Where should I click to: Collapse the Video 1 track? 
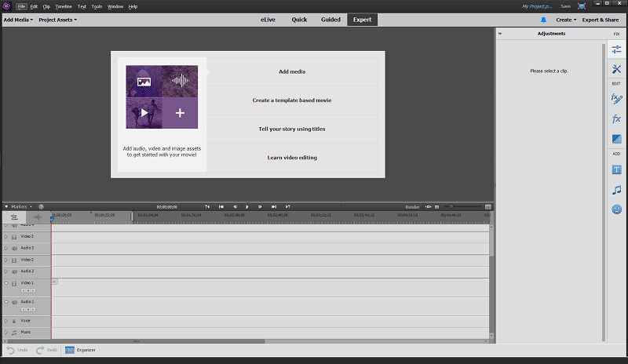tap(6, 283)
